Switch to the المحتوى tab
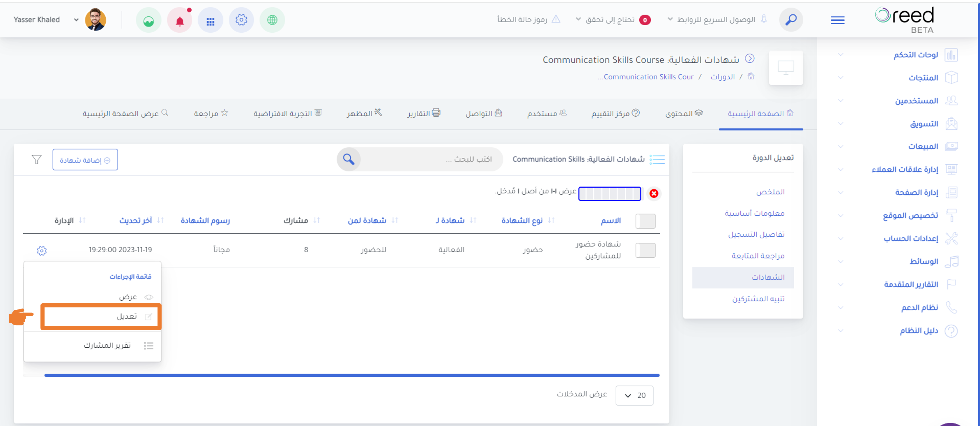 [683, 113]
